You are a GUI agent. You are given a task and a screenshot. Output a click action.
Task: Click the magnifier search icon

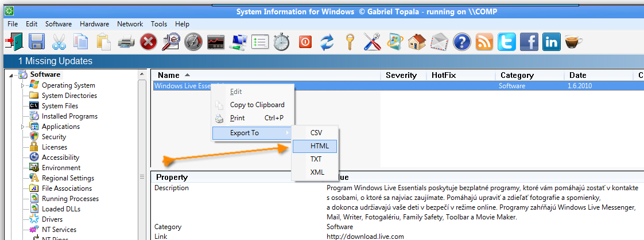point(170,42)
